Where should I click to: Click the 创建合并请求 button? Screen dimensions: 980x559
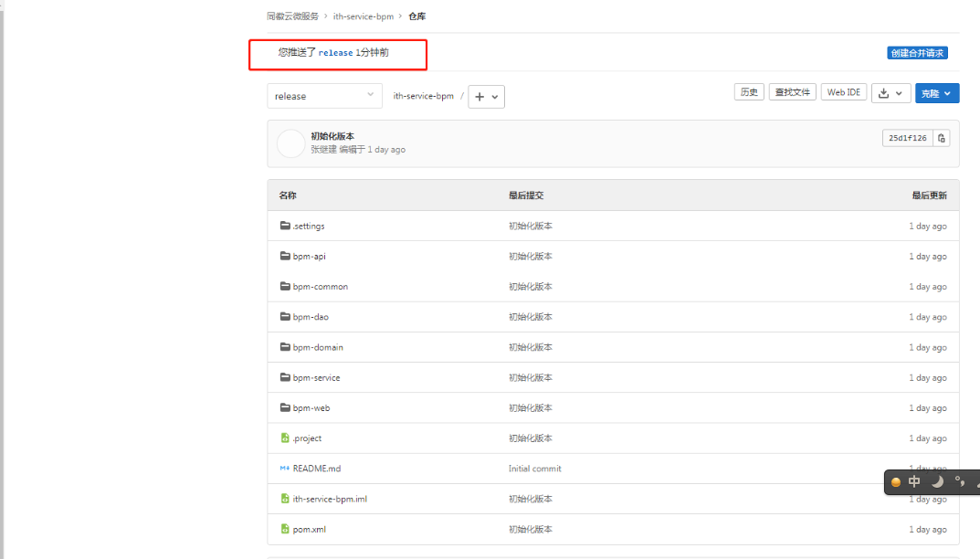click(917, 53)
